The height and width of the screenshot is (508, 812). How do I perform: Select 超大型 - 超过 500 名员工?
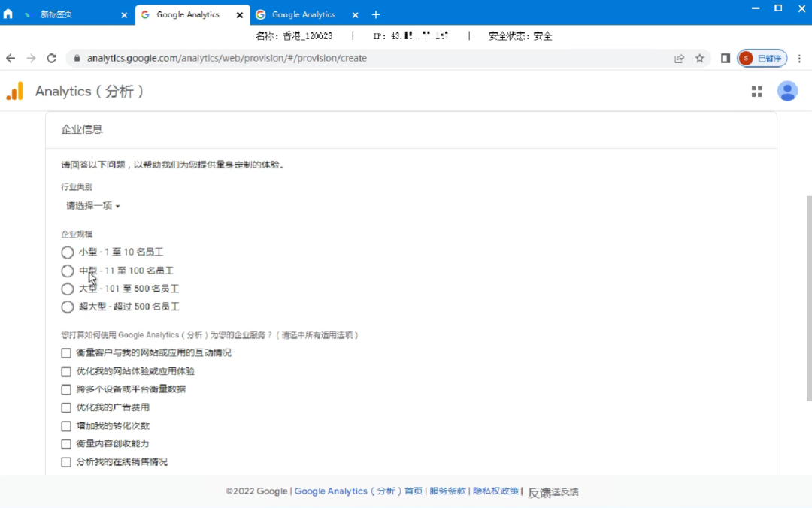[x=68, y=307]
